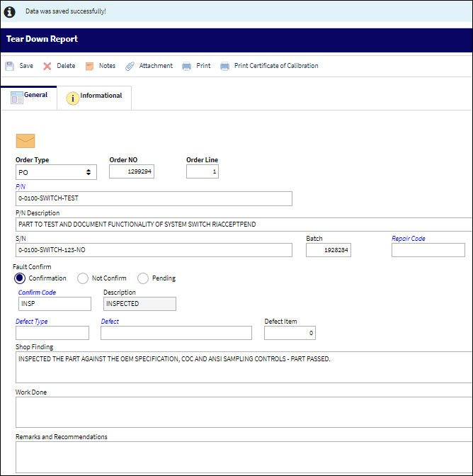Click the empty Repair Code field
Viewport: 473px width, 476px height.
click(428, 250)
